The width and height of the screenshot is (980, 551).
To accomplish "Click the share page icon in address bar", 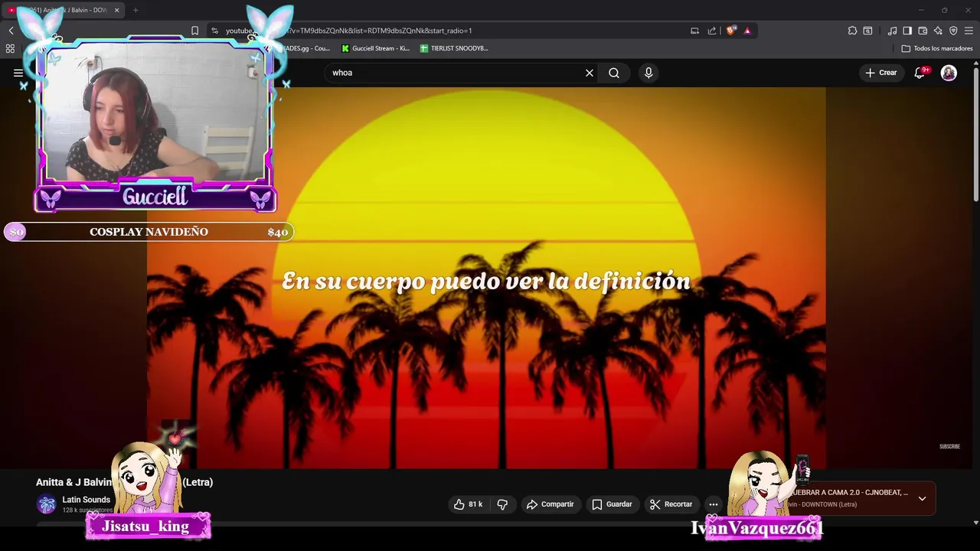I will 712,31.
